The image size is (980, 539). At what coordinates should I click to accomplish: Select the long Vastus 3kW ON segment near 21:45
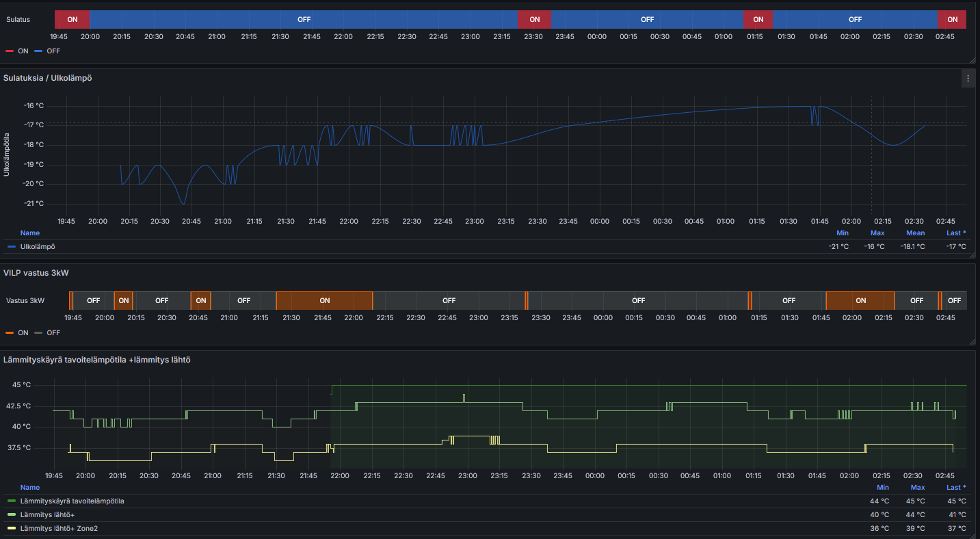324,301
